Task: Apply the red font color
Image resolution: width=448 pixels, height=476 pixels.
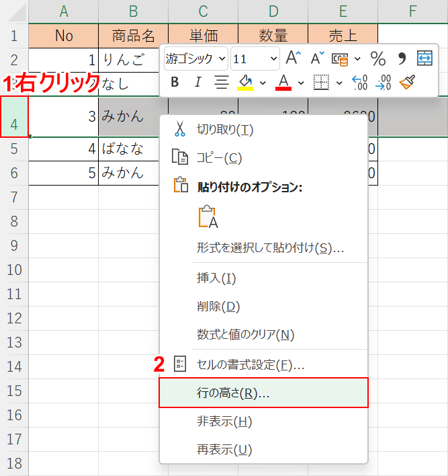Action: tap(283, 83)
